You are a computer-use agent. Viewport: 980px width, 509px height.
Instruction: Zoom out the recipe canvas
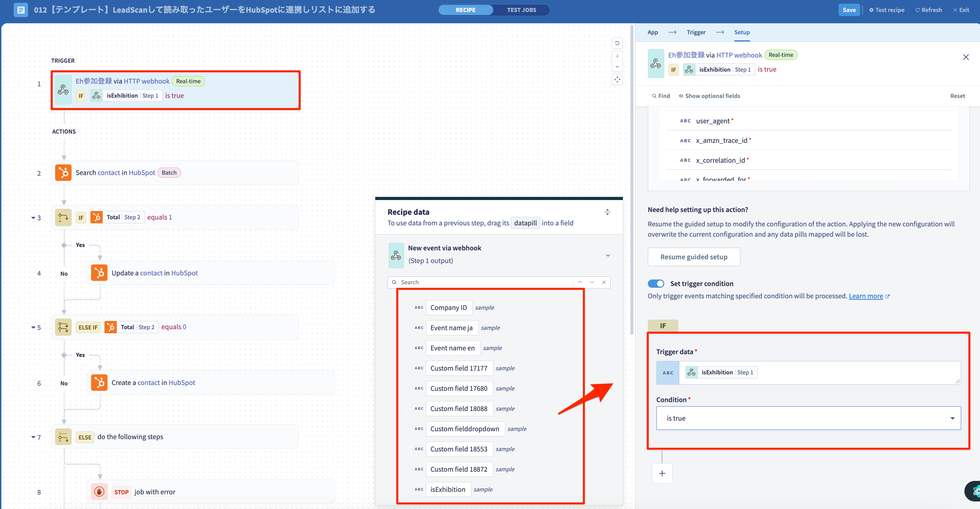pyautogui.click(x=617, y=66)
